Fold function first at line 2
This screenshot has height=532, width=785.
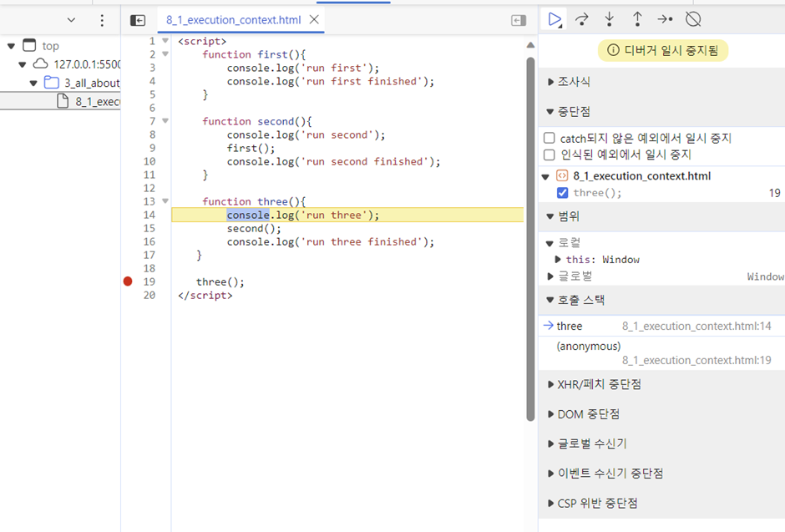click(x=165, y=54)
